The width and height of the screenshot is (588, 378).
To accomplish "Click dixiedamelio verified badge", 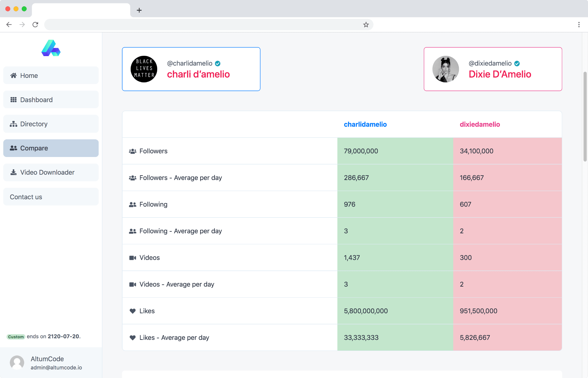I will pyautogui.click(x=517, y=63).
